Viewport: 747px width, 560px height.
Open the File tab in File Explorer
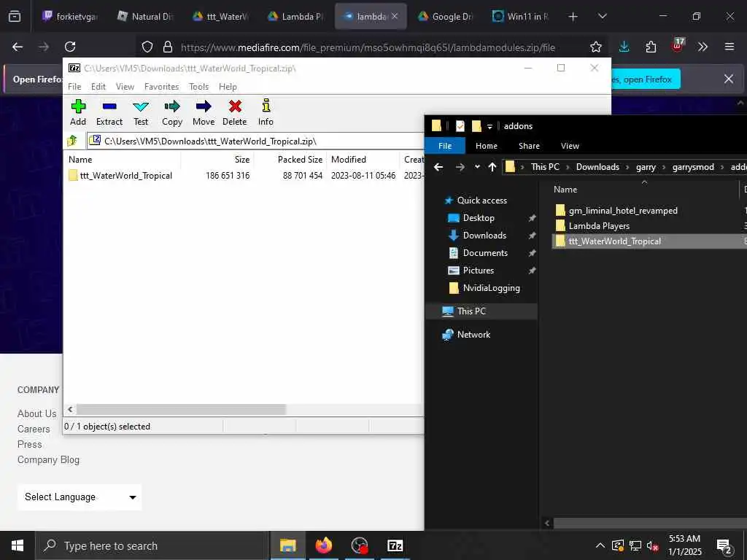444,146
